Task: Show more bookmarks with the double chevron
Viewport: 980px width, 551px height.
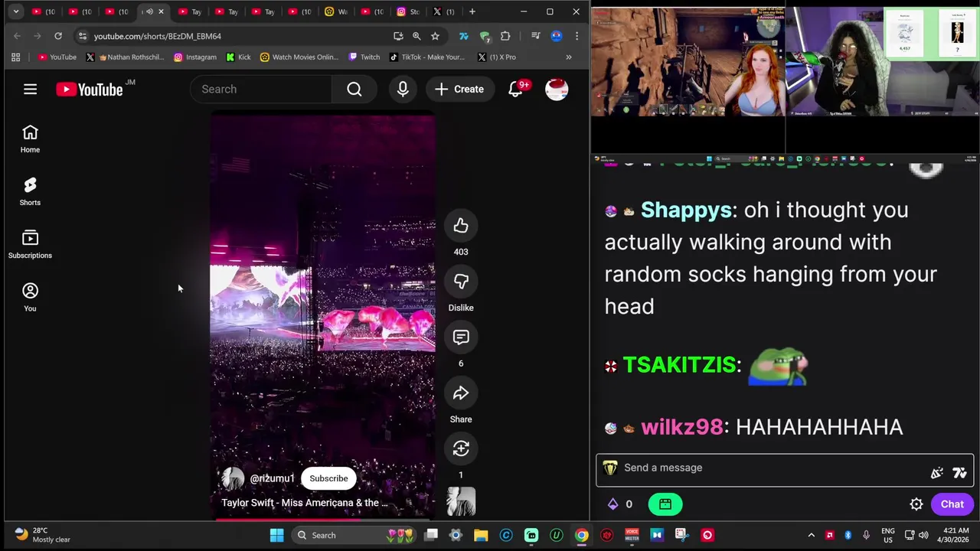Action: click(569, 57)
